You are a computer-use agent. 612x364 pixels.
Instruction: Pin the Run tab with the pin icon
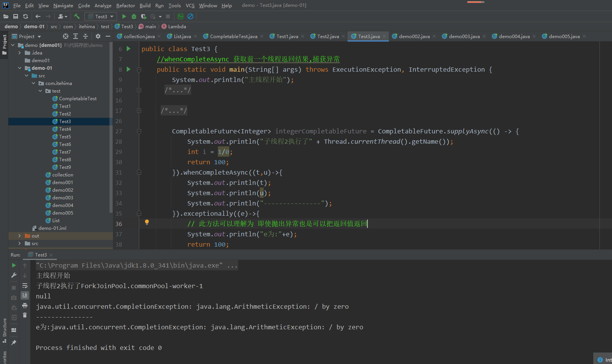pyautogui.click(x=14, y=343)
